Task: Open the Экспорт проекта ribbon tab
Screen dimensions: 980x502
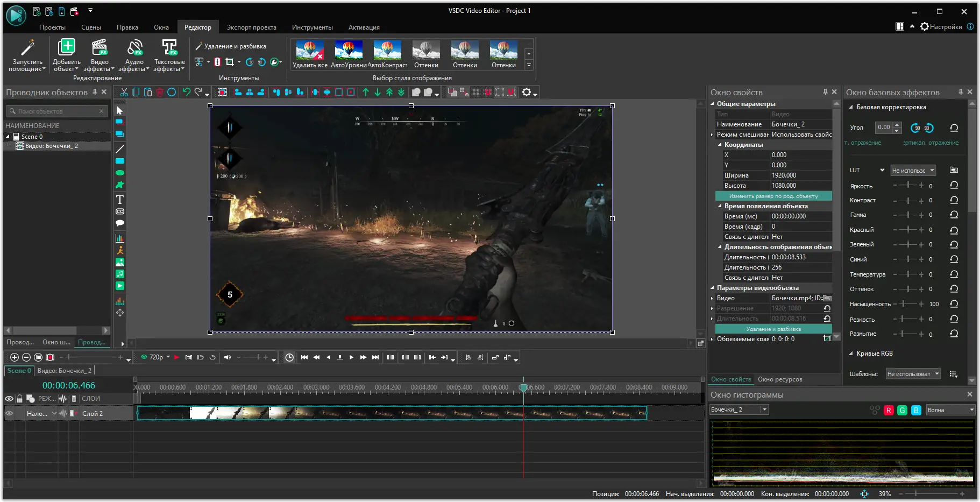Action: 251,27
